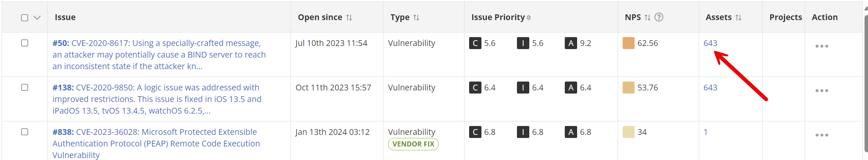Open action menu for issue #138
The image size is (868, 160).
click(821, 91)
